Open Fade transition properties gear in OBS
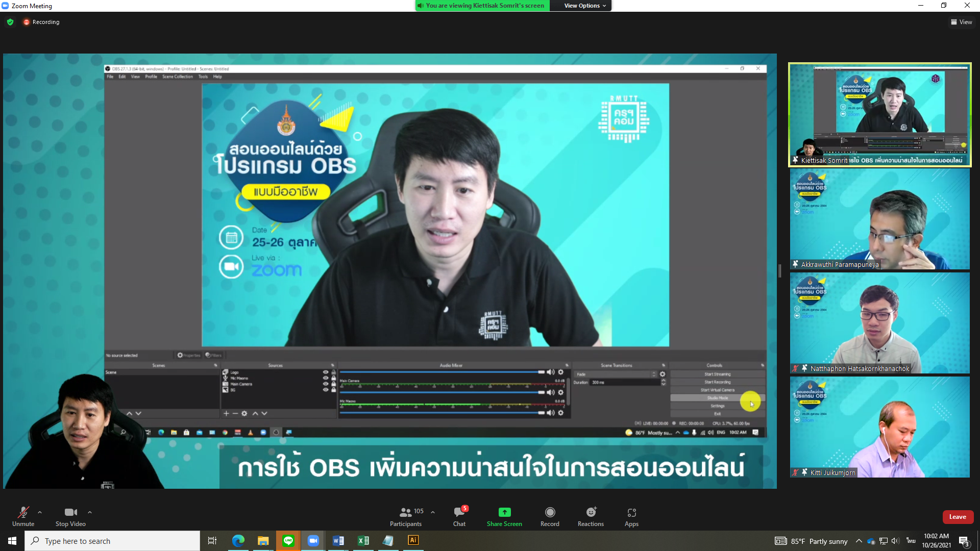Image resolution: width=980 pixels, height=551 pixels. click(x=663, y=374)
